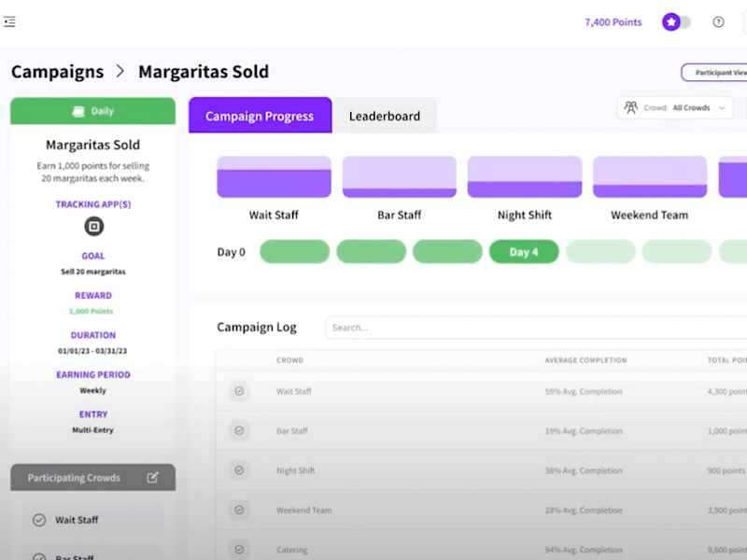Viewport: 747px width, 560px height.
Task: Click the 01/01/23 - 03/31/23 duration text
Action: (x=92, y=351)
